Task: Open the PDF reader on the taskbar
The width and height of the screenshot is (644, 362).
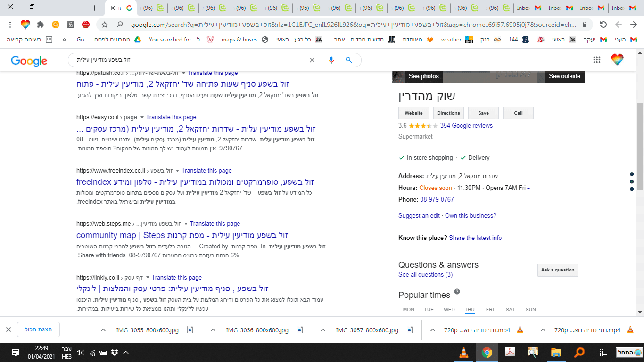Action: coord(510,352)
